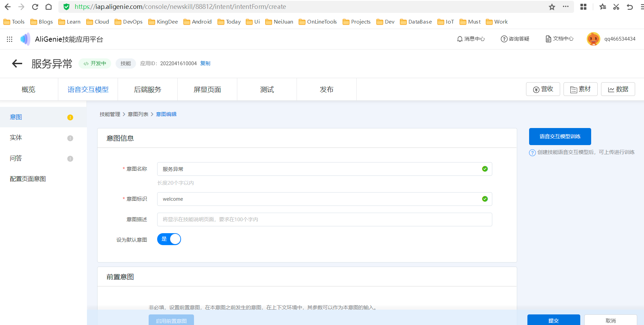
Task: Select the 后端服务 tab
Action: click(x=148, y=89)
